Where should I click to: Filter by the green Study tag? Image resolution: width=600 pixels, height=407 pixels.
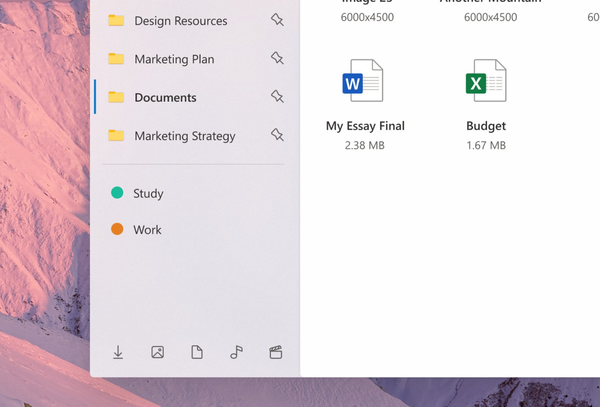pos(117,193)
